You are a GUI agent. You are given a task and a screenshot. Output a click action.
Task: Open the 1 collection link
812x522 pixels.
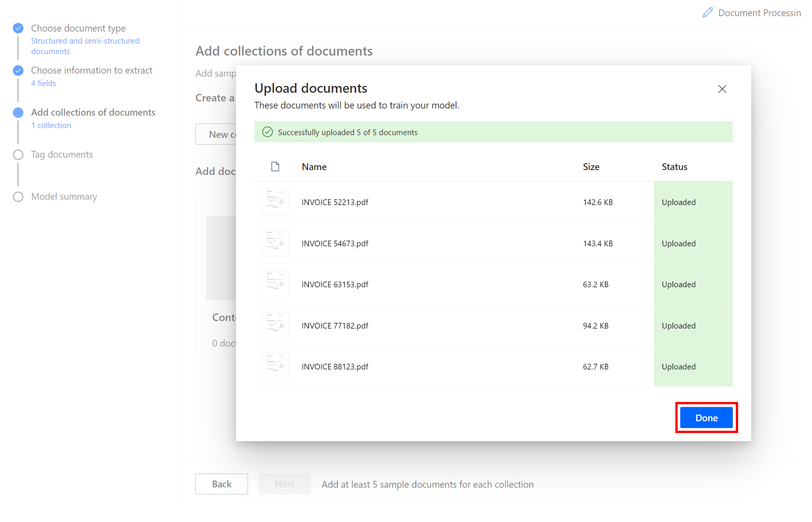tap(51, 125)
